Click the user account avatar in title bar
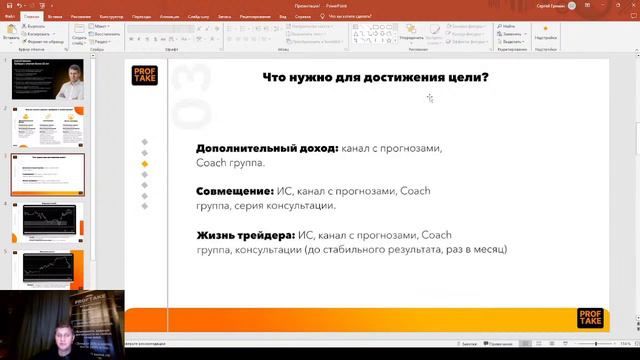Viewport: 640px width, 360px height. click(572, 6)
